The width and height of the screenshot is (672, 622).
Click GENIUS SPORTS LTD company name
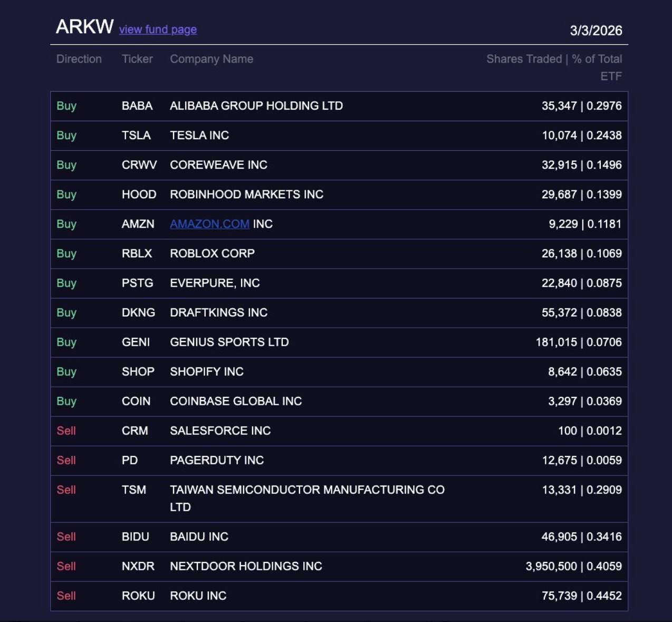point(229,342)
